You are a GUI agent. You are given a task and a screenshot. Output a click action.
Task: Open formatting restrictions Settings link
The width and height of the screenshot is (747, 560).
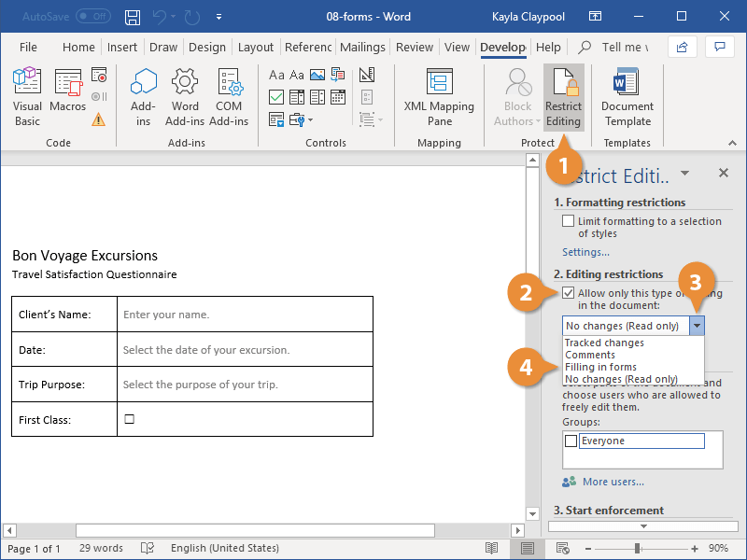585,252
